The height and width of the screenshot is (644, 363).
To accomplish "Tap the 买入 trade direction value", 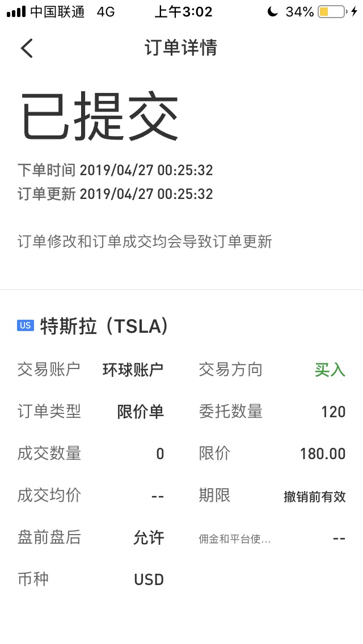I will [330, 370].
